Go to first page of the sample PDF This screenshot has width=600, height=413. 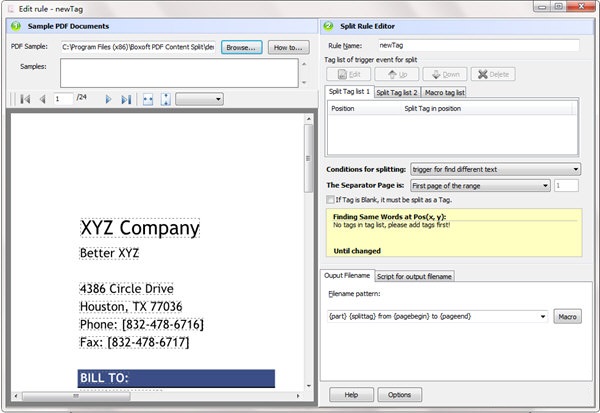(25, 100)
